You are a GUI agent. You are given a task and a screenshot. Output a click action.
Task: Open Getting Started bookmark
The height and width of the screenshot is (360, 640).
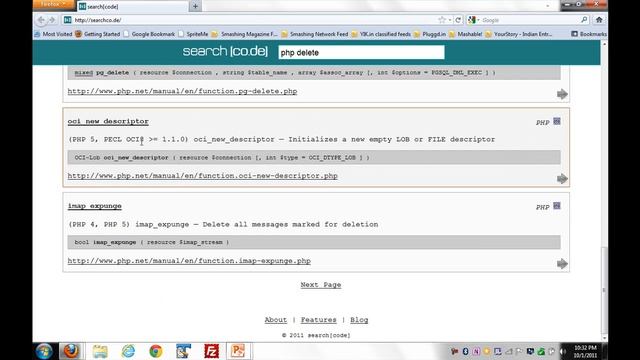(98, 34)
